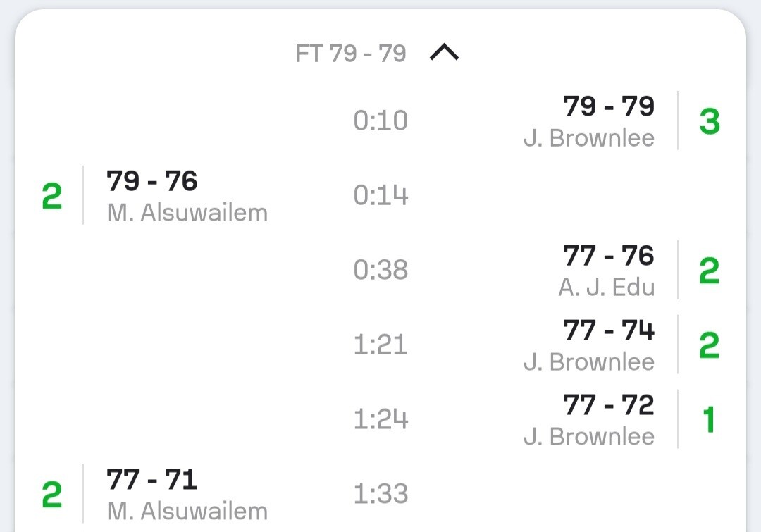761x532 pixels.
Task: Select the 0:38 timestamp
Action: pyautogui.click(x=380, y=270)
